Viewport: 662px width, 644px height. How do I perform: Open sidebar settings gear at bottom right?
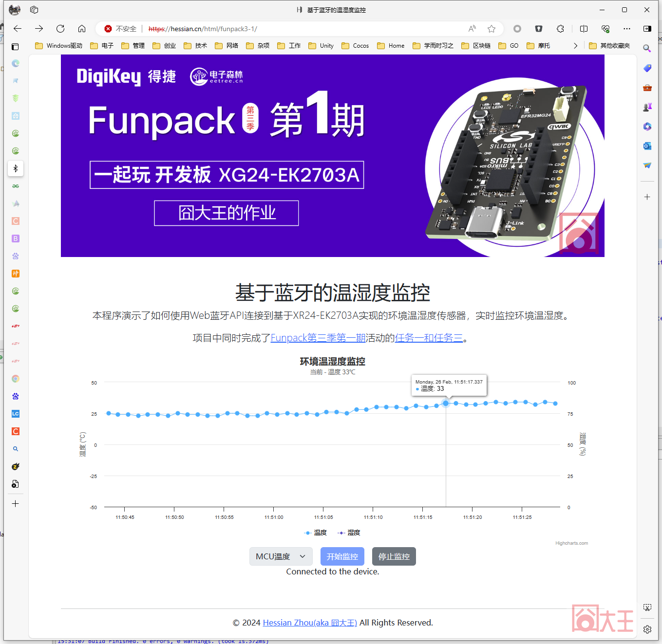click(x=647, y=629)
